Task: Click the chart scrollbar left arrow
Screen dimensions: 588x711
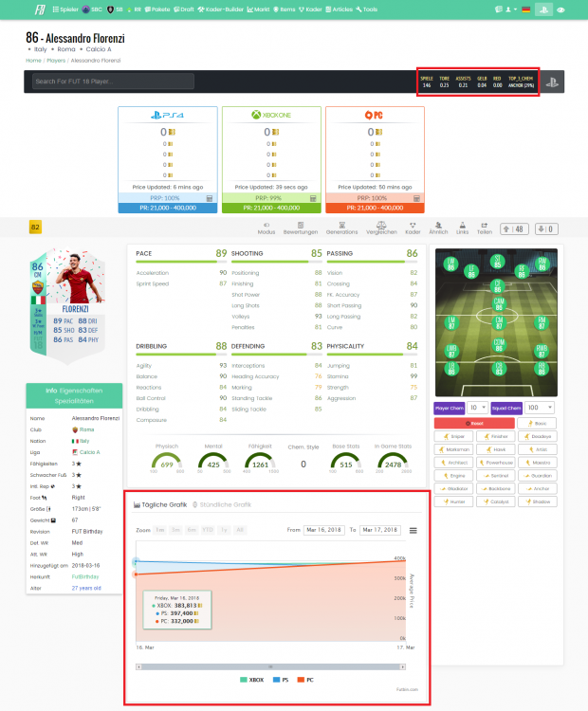Action: point(138,667)
